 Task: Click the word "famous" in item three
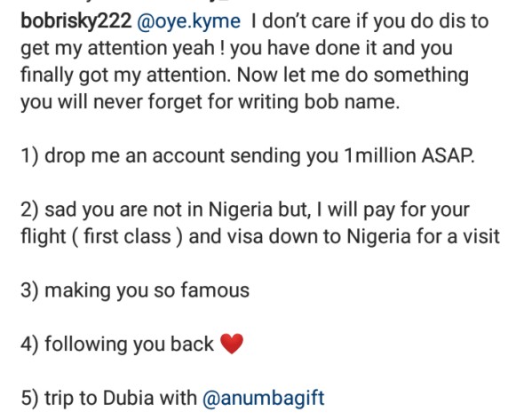tap(215, 290)
